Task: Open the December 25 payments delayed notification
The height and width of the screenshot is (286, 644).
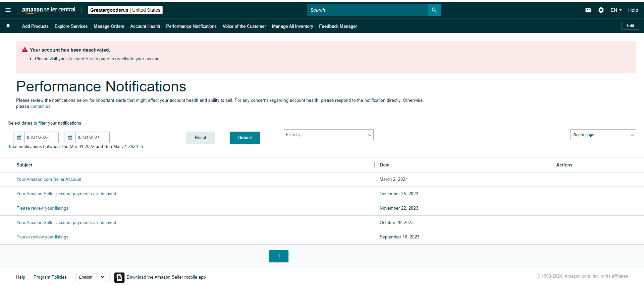Action: click(x=66, y=194)
